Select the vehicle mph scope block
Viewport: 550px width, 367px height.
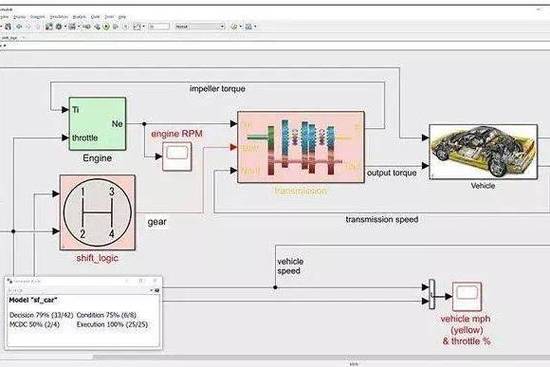tap(467, 297)
